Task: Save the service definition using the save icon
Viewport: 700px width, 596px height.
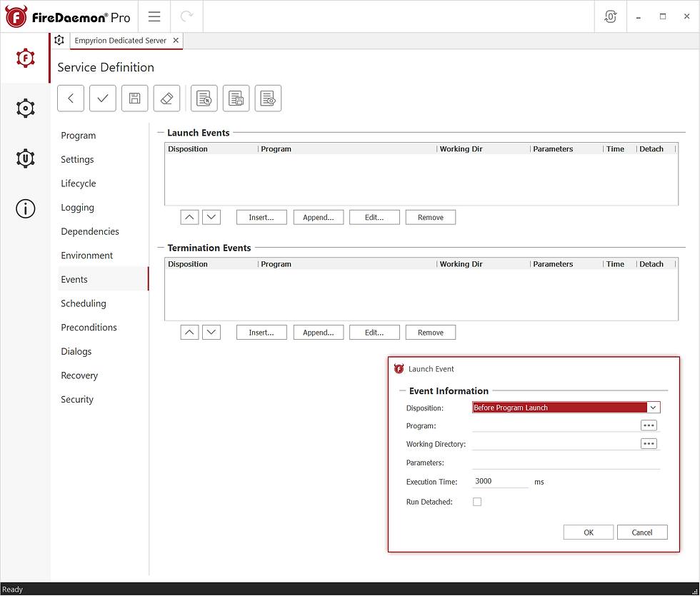Action: pyautogui.click(x=134, y=98)
